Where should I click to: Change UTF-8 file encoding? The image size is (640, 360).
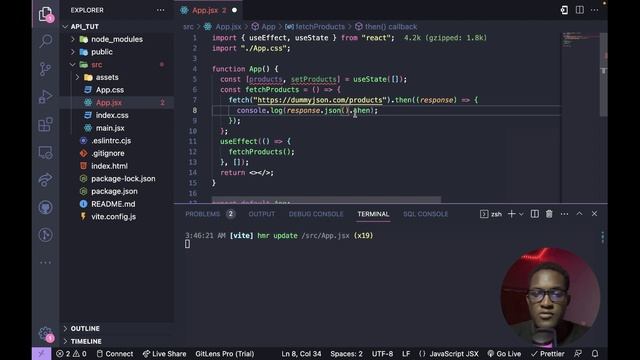click(382, 353)
